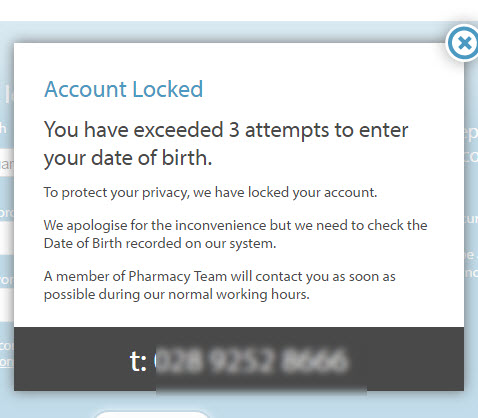The height and width of the screenshot is (418, 478).
Task: Click the "possible during our normal working hours" line
Action: pos(177,295)
